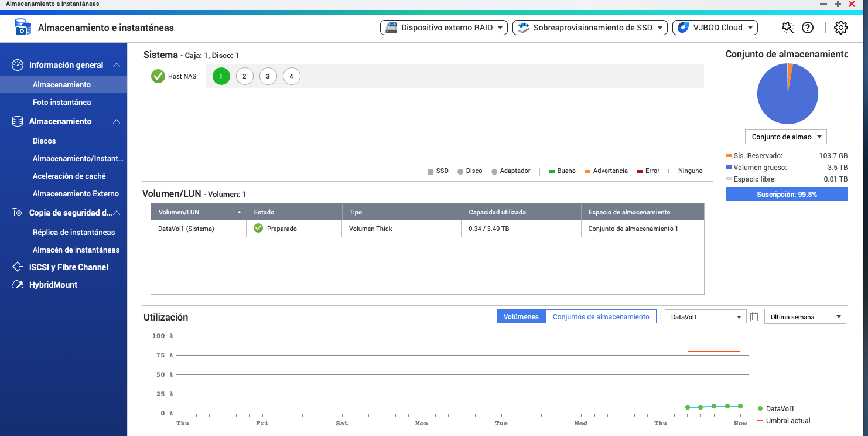
Task: Go to Aceleración de caché section
Action: point(69,176)
